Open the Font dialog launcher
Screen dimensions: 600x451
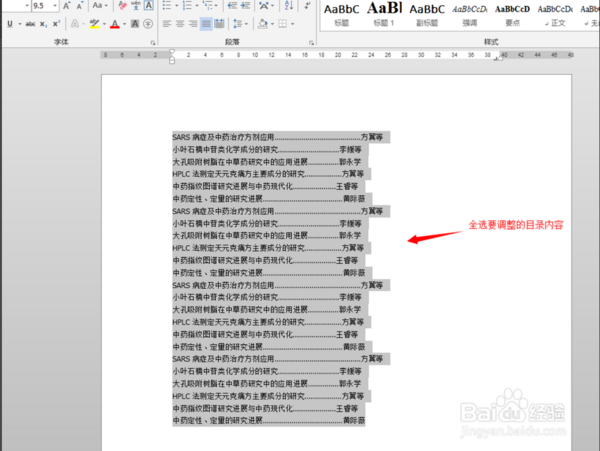[x=153, y=43]
